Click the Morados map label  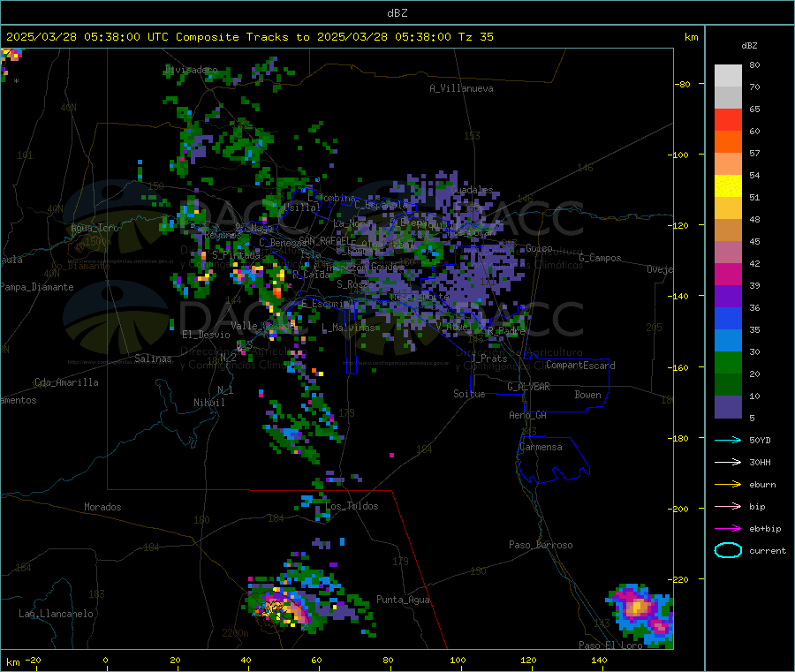click(102, 507)
